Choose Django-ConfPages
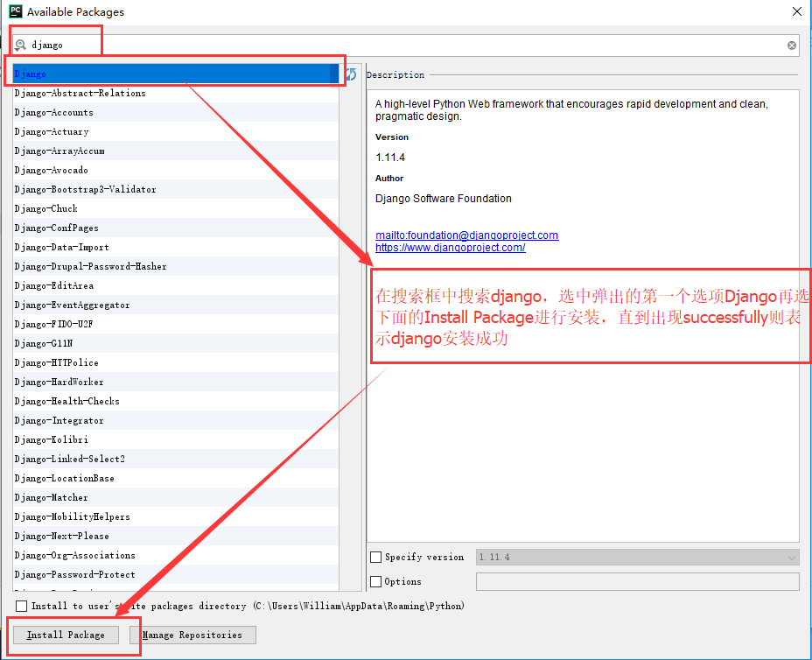The height and width of the screenshot is (660, 812). click(x=176, y=228)
